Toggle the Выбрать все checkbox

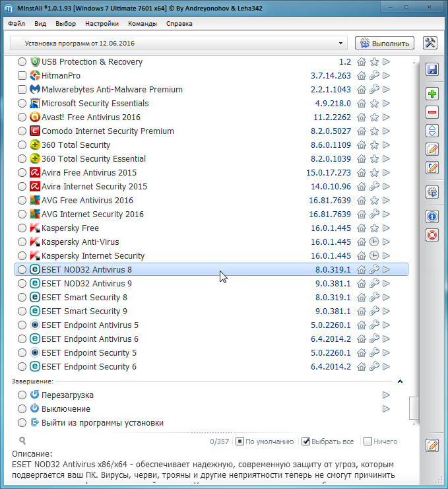tap(305, 441)
